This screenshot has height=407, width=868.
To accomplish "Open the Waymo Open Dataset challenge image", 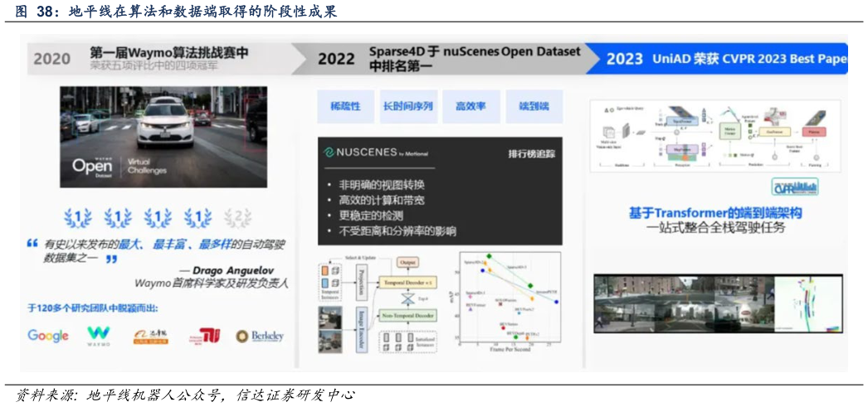I will click(x=163, y=137).
